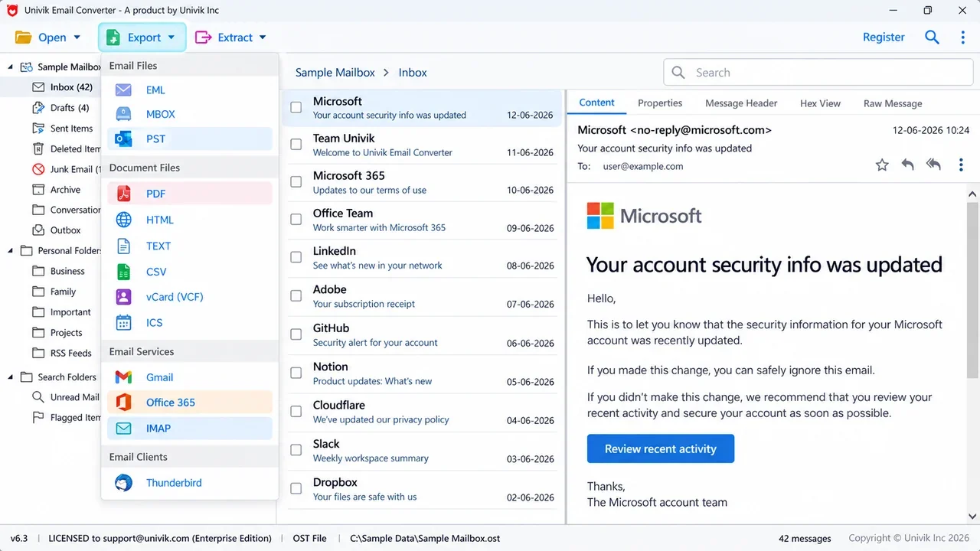980x551 pixels.
Task: Collapse the Search Folders tree node
Action: pos(11,377)
